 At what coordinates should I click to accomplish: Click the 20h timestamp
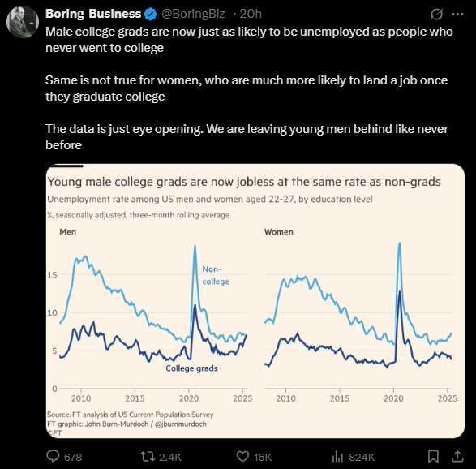[251, 14]
